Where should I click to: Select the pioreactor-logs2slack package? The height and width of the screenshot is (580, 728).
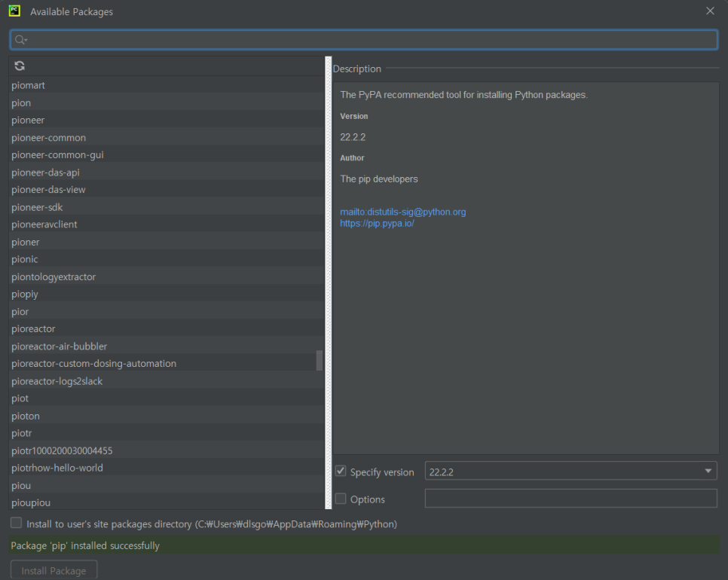tap(167, 381)
